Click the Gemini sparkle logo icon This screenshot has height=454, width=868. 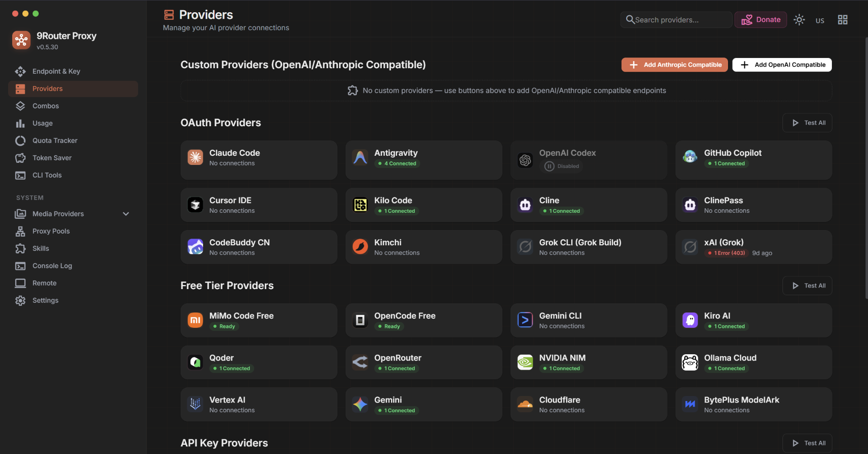(x=360, y=404)
